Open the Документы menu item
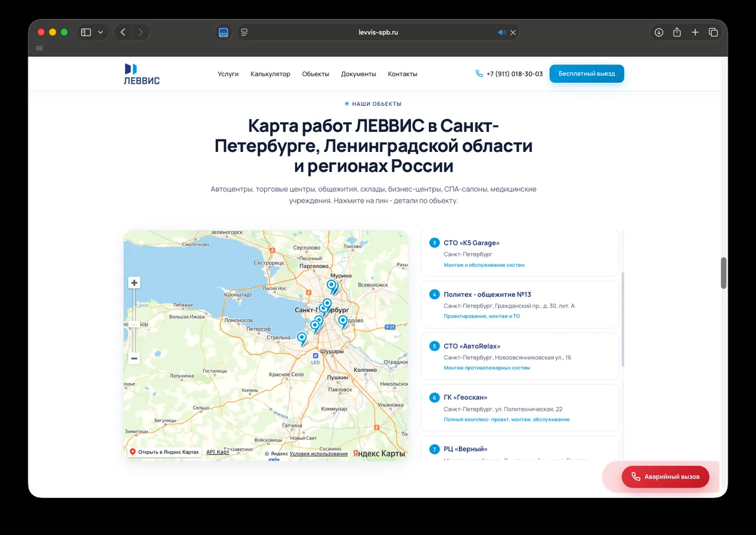This screenshot has height=535, width=756. (359, 74)
